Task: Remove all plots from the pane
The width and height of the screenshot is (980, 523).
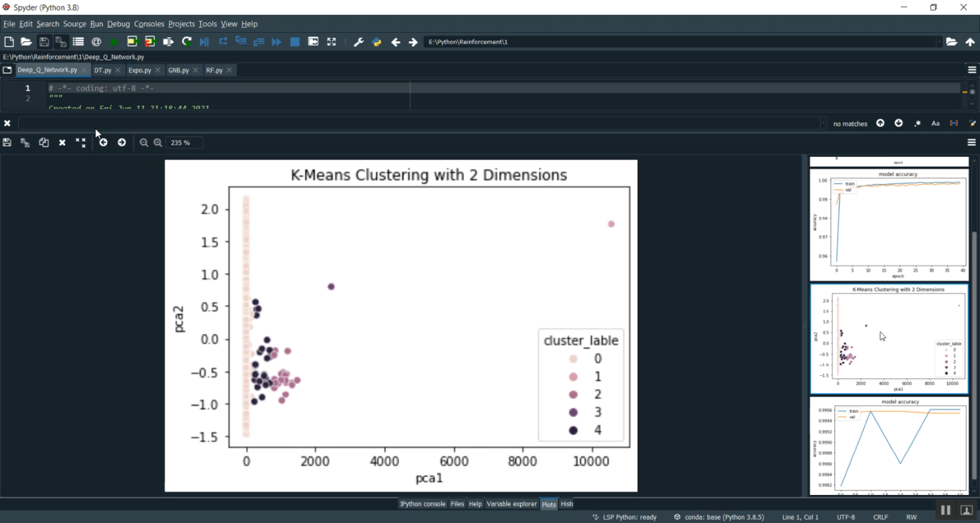Action: pos(80,143)
